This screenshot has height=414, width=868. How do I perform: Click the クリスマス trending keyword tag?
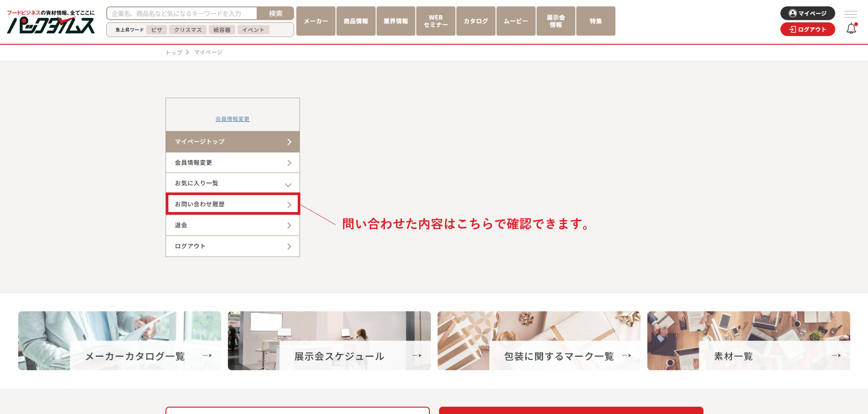point(187,30)
